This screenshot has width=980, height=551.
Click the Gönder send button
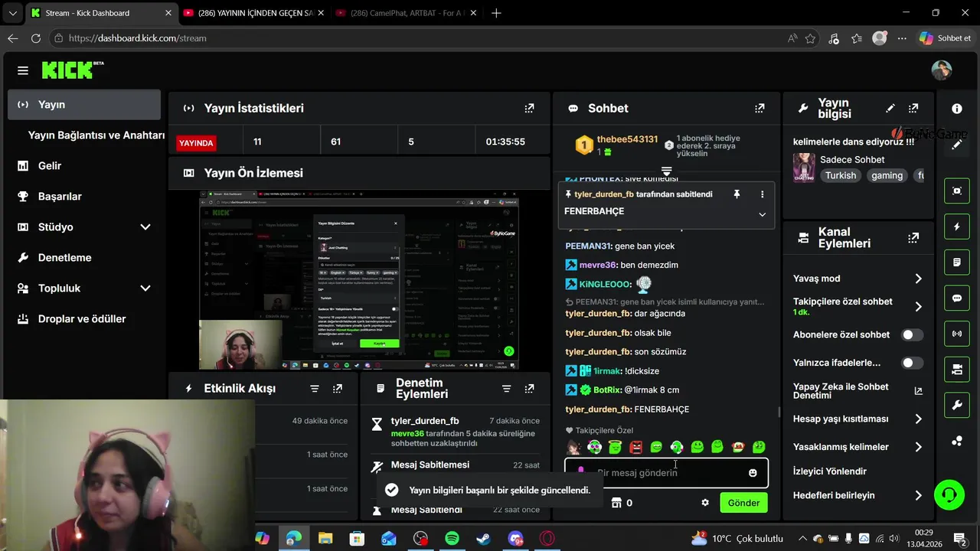pos(743,503)
